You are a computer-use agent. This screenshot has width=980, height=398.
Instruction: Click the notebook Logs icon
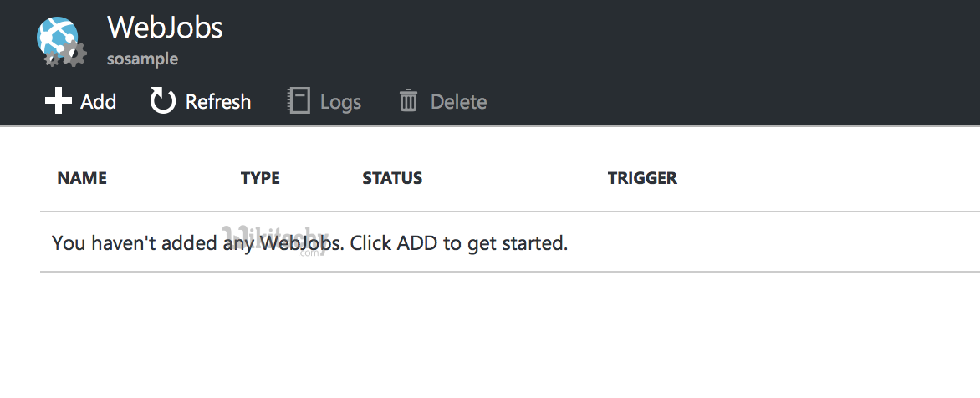pyautogui.click(x=299, y=101)
